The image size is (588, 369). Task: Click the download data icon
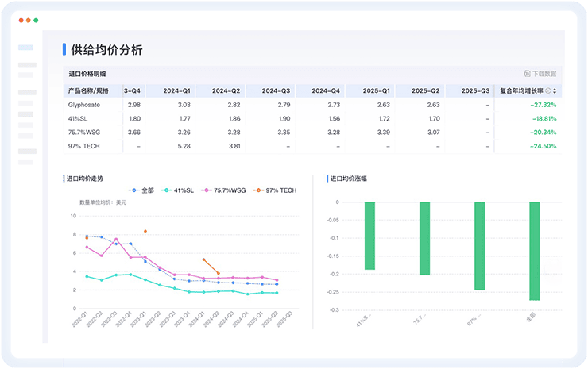(527, 74)
